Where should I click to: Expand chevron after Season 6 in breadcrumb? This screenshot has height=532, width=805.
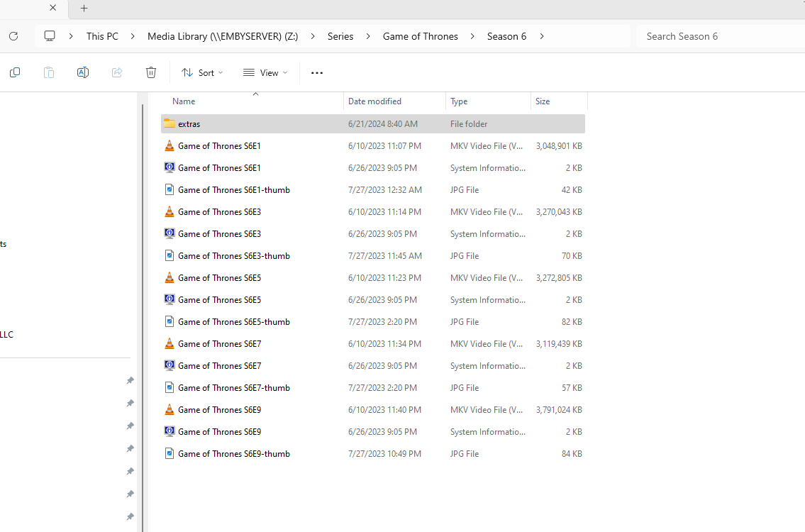(542, 36)
